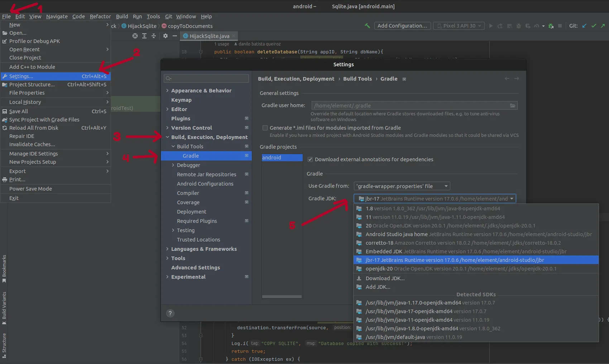Click the Git Push green arrow
The height and width of the screenshot is (364, 609).
coord(603,26)
